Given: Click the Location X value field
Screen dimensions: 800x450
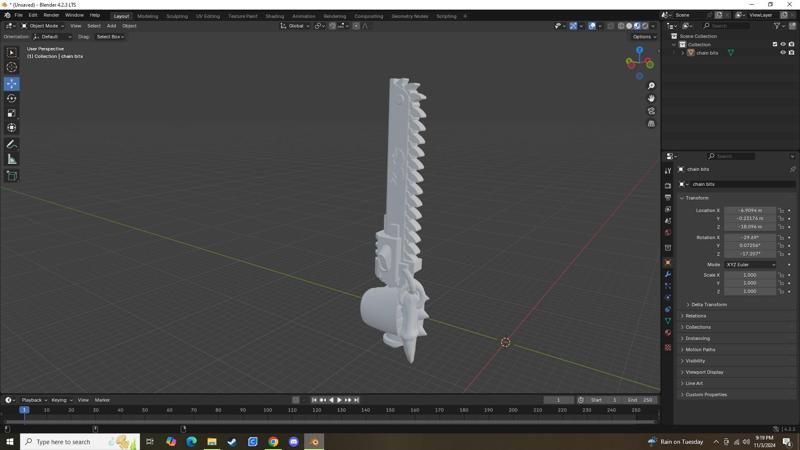Looking at the screenshot, I should [750, 210].
